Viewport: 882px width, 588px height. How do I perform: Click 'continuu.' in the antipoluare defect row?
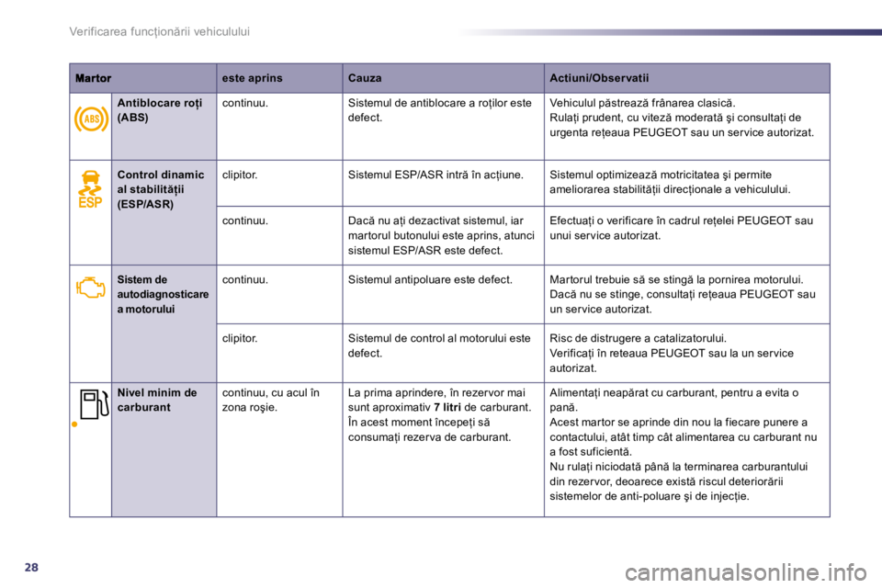[x=245, y=279]
